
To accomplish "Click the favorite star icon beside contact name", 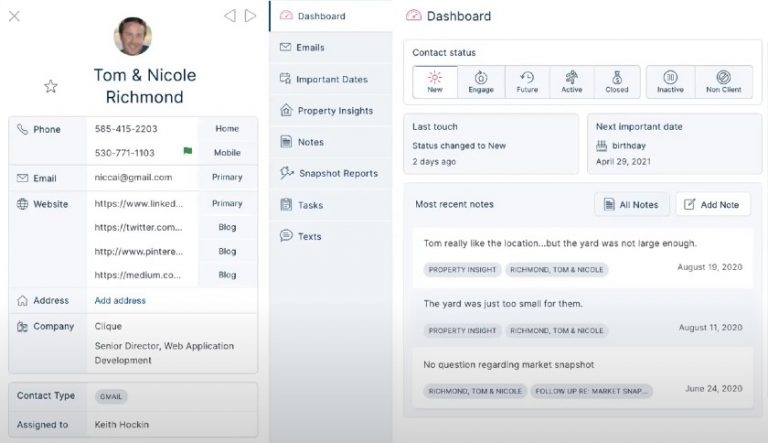I will [51, 87].
